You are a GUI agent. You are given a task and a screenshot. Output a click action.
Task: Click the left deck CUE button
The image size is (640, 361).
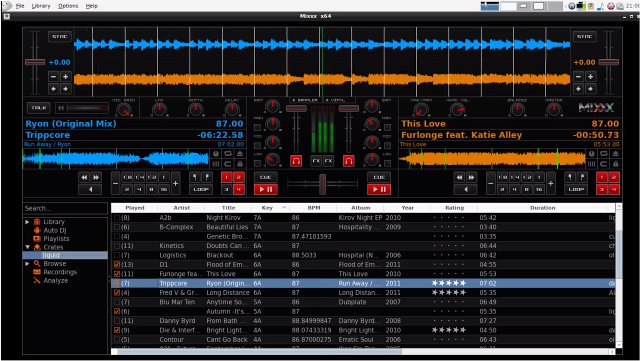tap(266, 177)
